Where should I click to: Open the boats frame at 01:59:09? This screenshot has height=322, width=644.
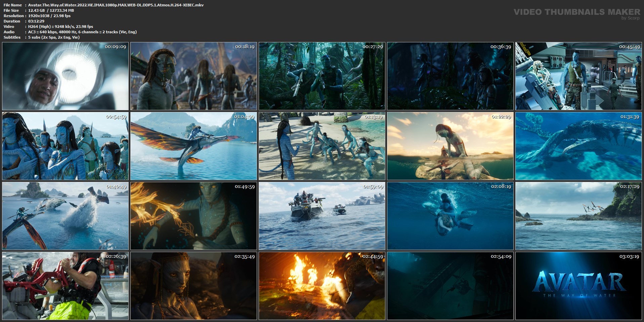(322, 216)
